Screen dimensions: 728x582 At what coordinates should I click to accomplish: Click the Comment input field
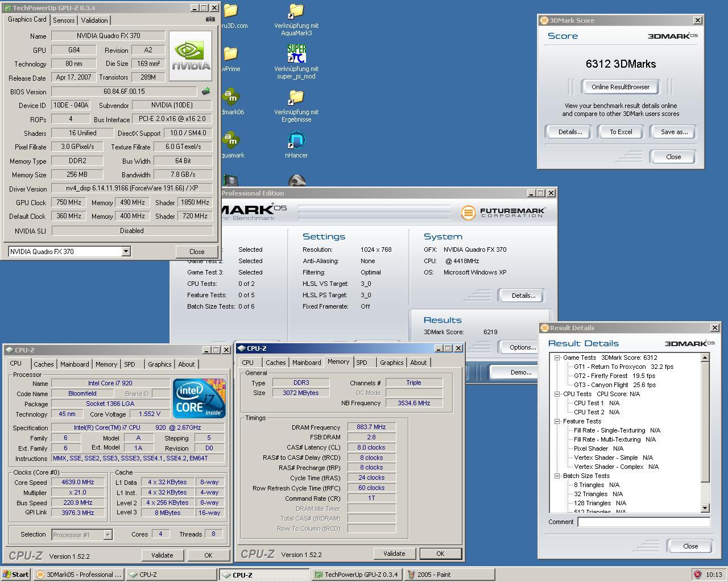tap(644, 522)
